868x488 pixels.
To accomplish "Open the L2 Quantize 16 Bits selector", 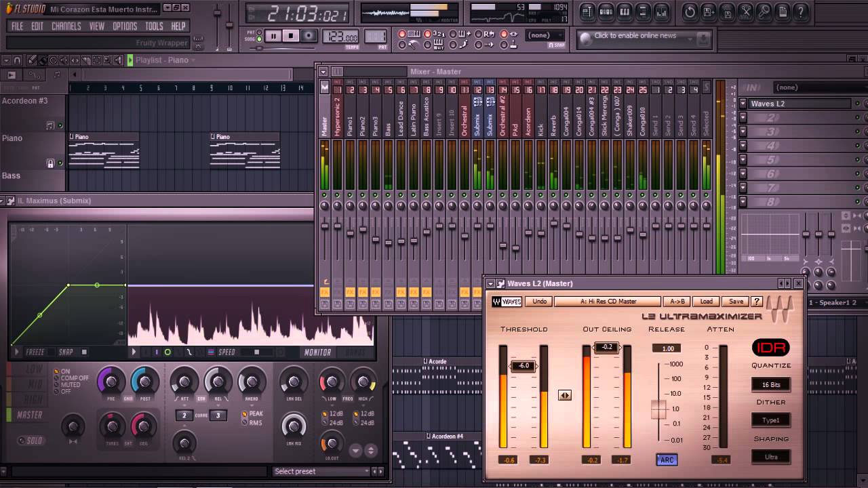I will (x=771, y=385).
